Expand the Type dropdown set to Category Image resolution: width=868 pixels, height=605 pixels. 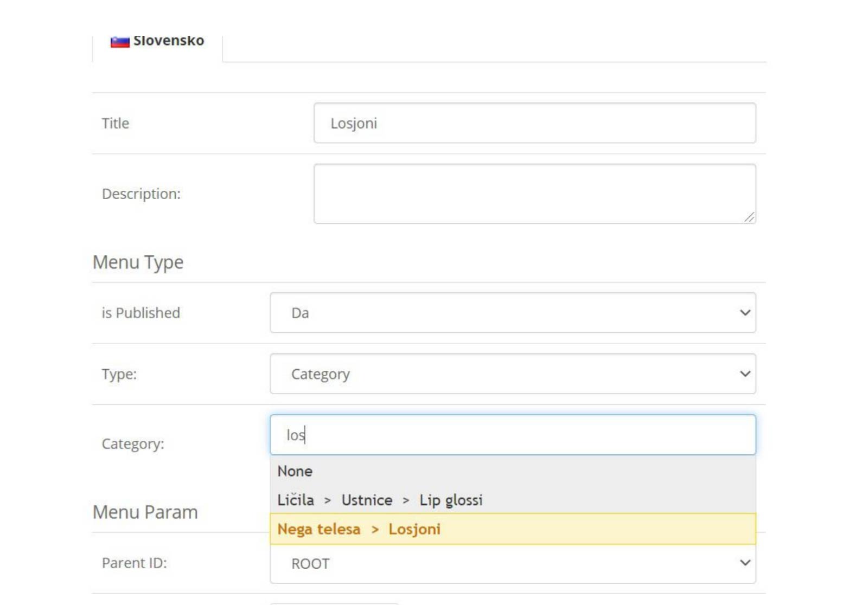pos(512,374)
